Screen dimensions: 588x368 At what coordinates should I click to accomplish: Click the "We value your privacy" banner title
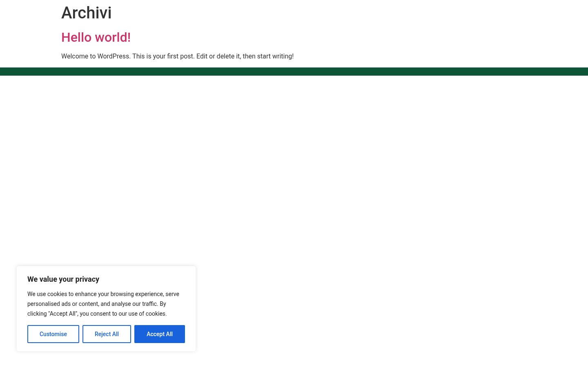click(63, 279)
